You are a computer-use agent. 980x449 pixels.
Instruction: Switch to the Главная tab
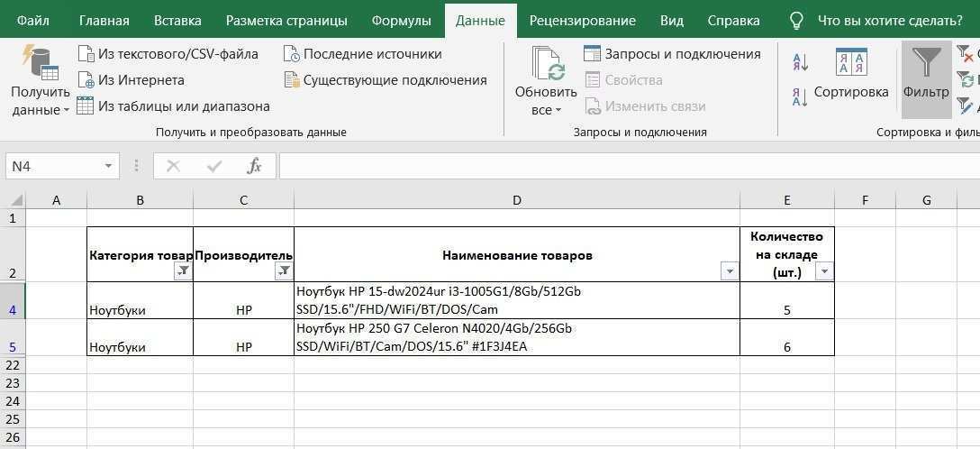pyautogui.click(x=104, y=21)
